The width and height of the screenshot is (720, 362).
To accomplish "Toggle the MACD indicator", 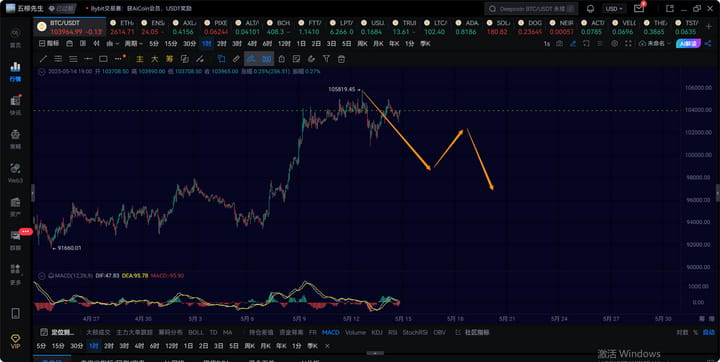I will pos(331,332).
